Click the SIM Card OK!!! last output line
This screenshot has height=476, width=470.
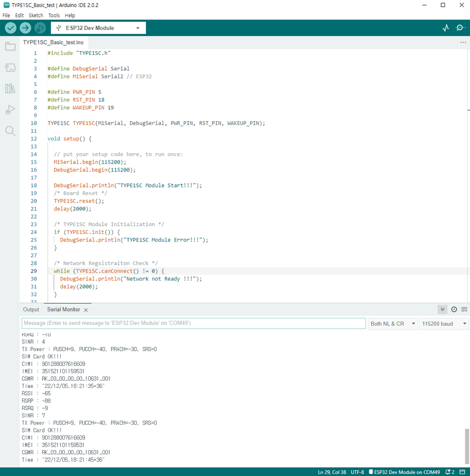pyautogui.click(x=41, y=430)
